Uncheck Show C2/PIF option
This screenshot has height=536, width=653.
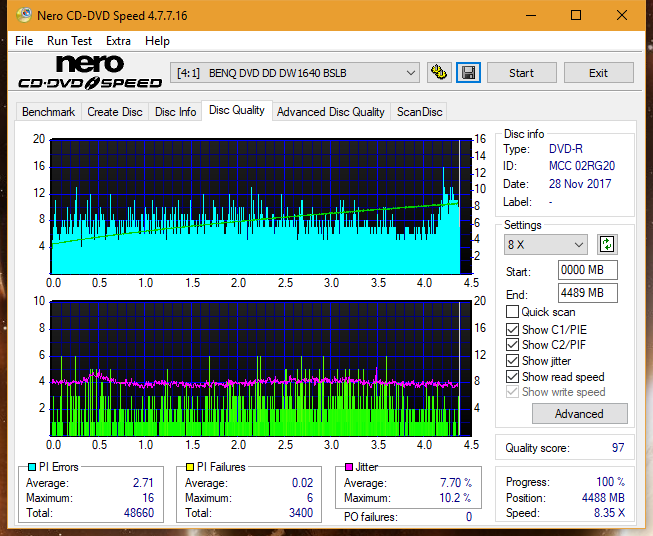click(512, 344)
